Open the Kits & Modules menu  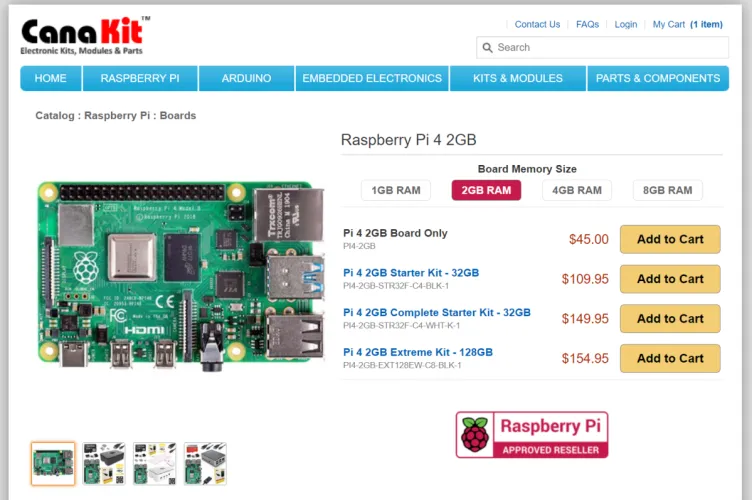pyautogui.click(x=517, y=78)
